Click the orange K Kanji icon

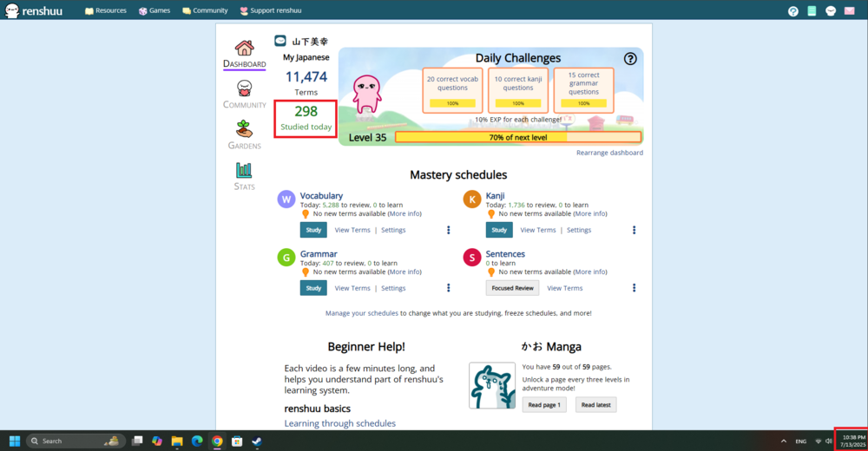[472, 199]
